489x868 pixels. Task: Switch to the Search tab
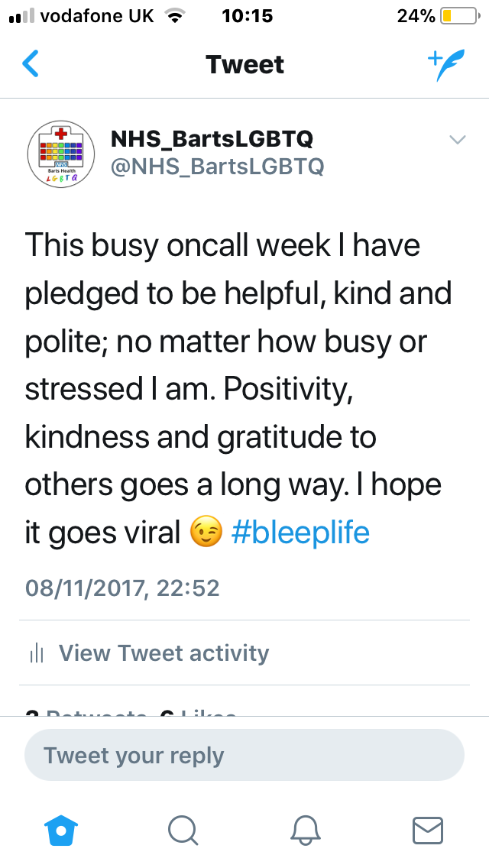pos(183,831)
